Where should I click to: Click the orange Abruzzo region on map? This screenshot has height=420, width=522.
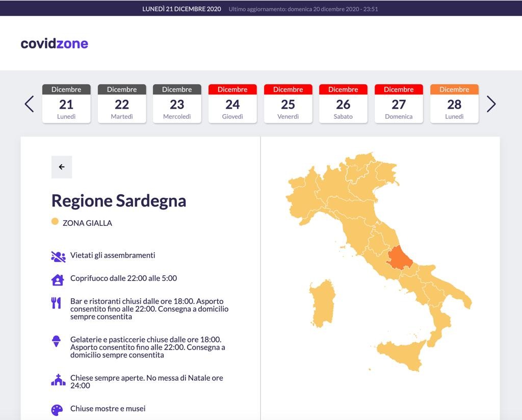[x=399, y=257]
